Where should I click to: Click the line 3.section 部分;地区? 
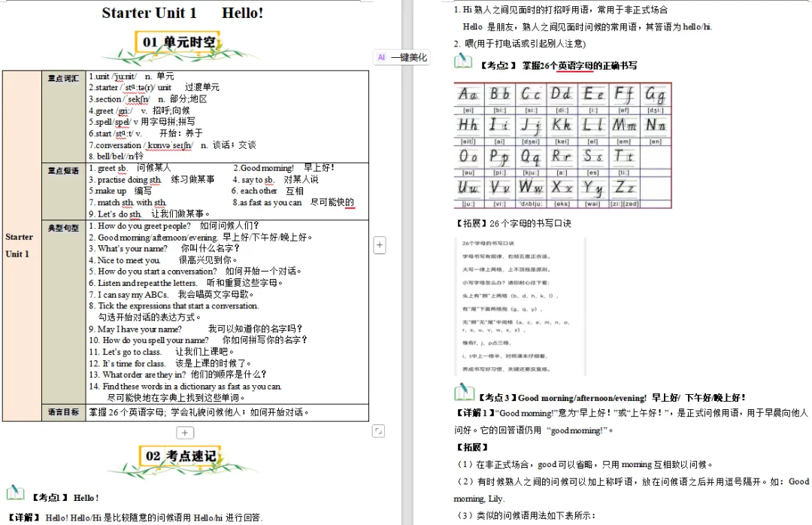click(147, 99)
